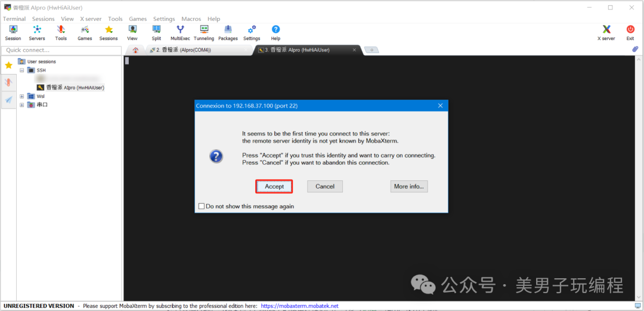Toggle the X server icon

606,32
